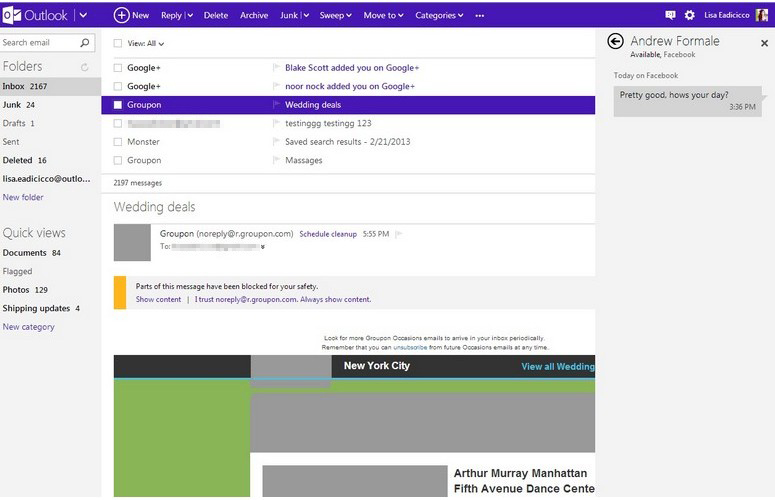Click the View all Wedding link

[x=558, y=366]
